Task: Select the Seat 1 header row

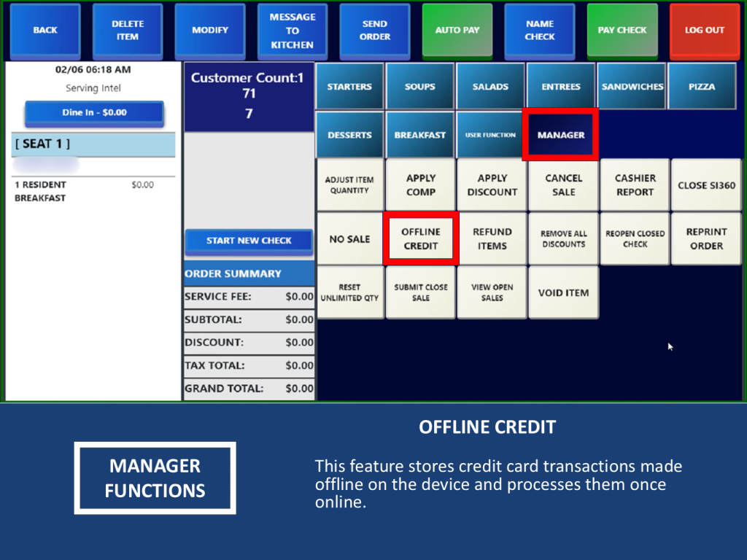Action: coord(93,144)
